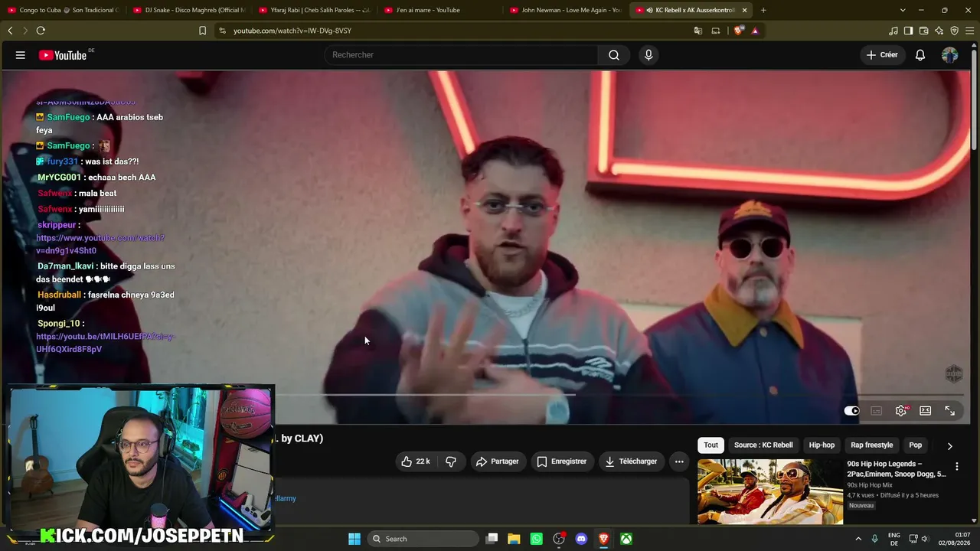Open skrippeur's YouTube link in chat
Image resolution: width=980 pixels, height=551 pixels.
[100, 244]
